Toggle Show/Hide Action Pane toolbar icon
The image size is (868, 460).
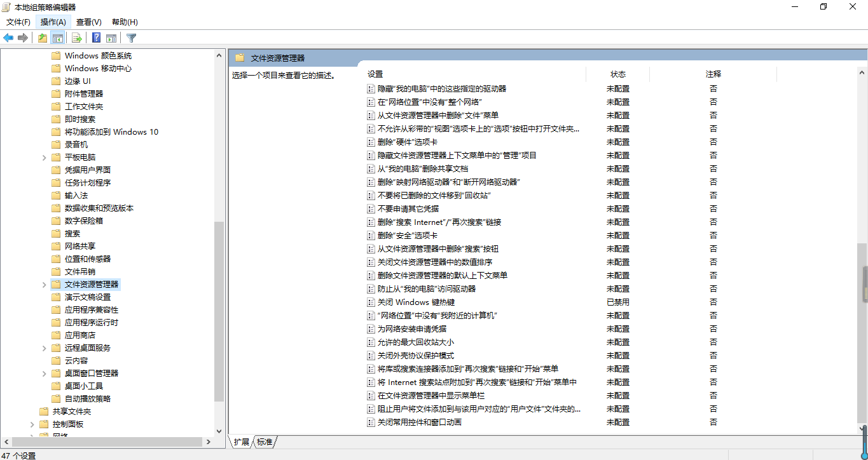tap(111, 38)
